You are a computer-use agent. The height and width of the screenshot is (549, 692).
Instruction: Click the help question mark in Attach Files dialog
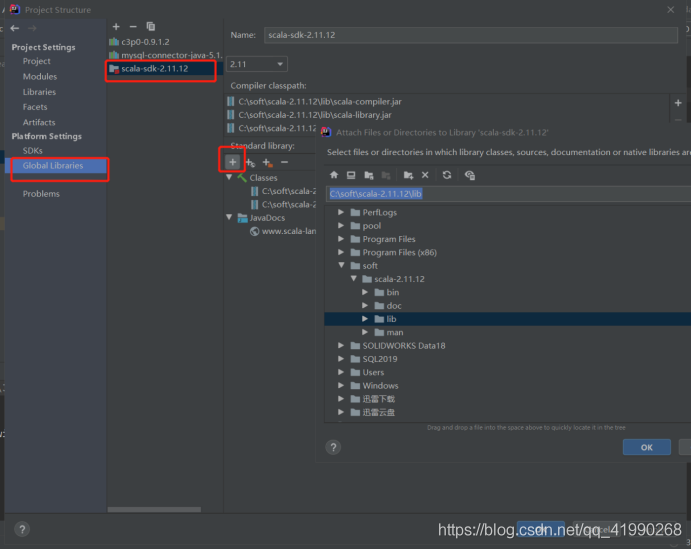[x=333, y=447]
